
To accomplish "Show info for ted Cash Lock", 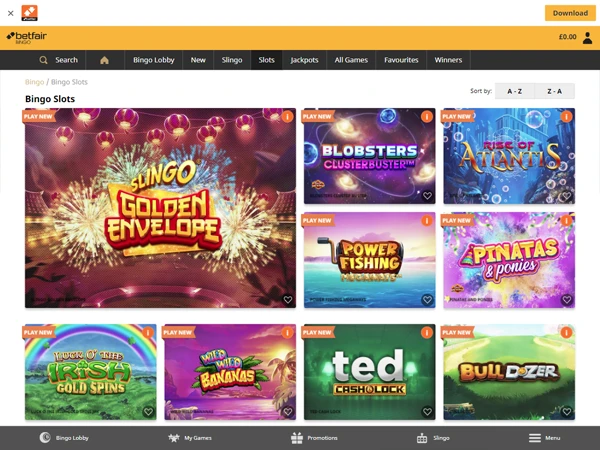I will (427, 333).
